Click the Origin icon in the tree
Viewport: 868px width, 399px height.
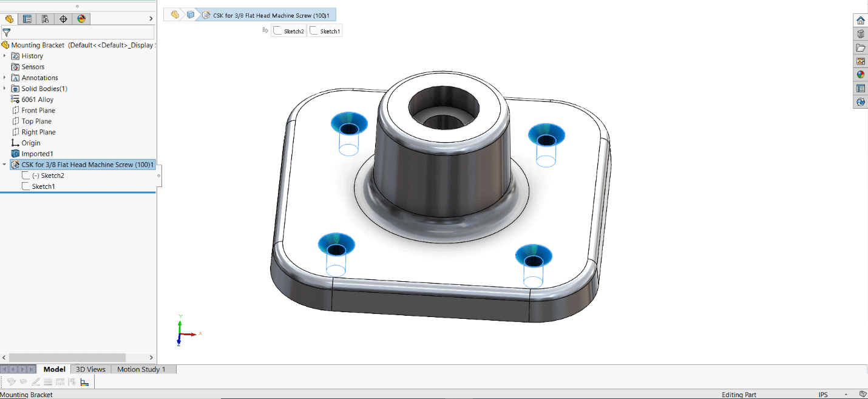(16, 143)
